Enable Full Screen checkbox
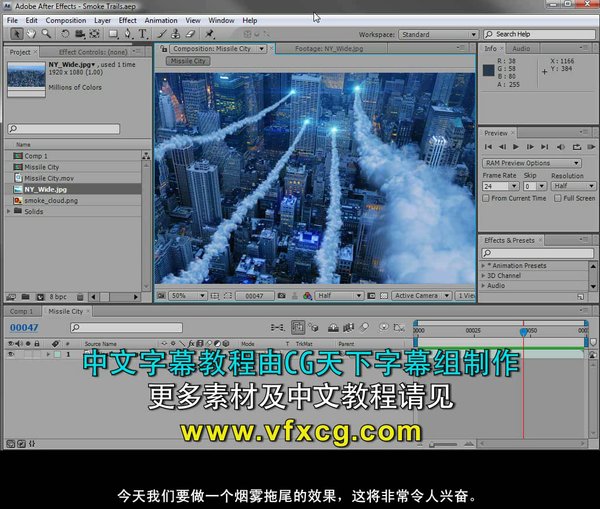The height and width of the screenshot is (509, 600). (x=558, y=198)
